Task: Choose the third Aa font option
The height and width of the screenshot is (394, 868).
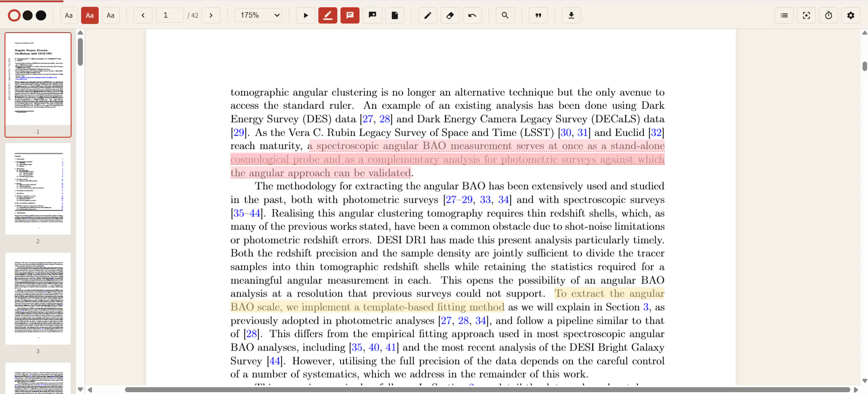Action: click(x=110, y=15)
